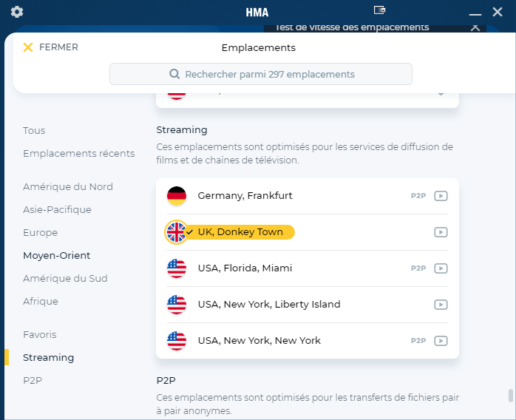This screenshot has width=516, height=420.
Task: Minimize the HMA window
Action: (x=475, y=14)
